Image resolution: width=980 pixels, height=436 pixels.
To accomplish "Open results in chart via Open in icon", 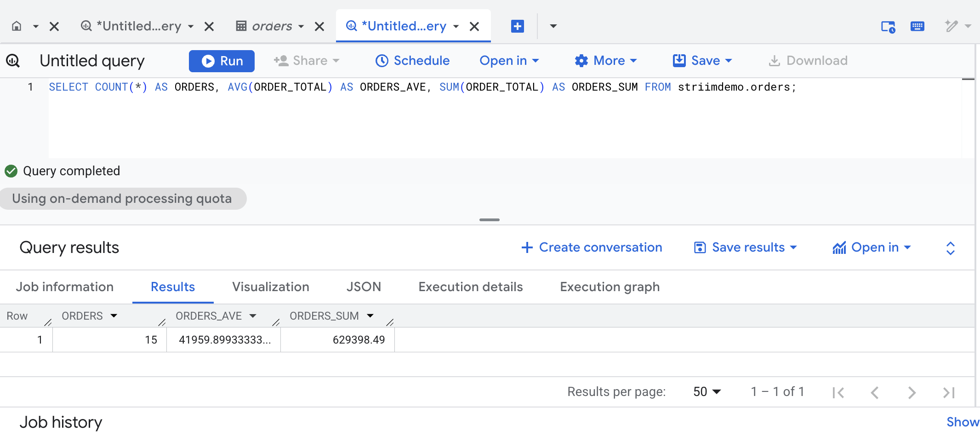I will click(839, 247).
